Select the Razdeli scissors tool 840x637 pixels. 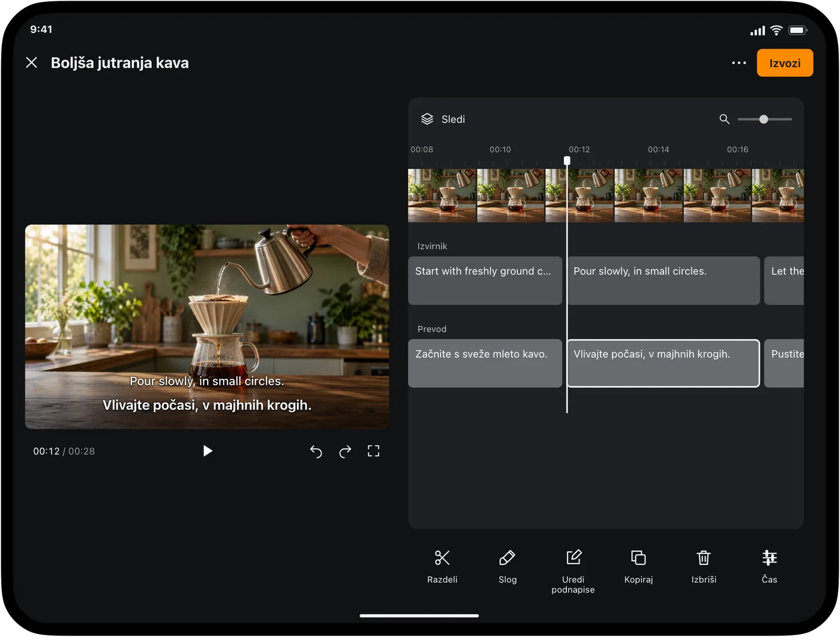[442, 566]
